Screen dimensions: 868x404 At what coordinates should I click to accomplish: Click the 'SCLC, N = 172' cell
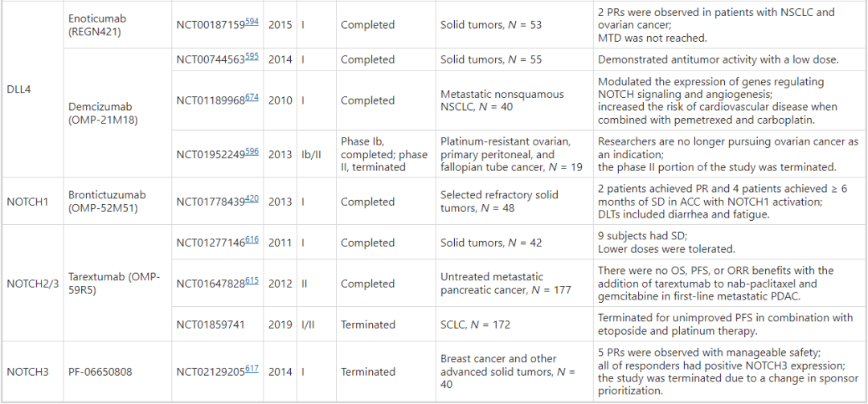point(476,324)
